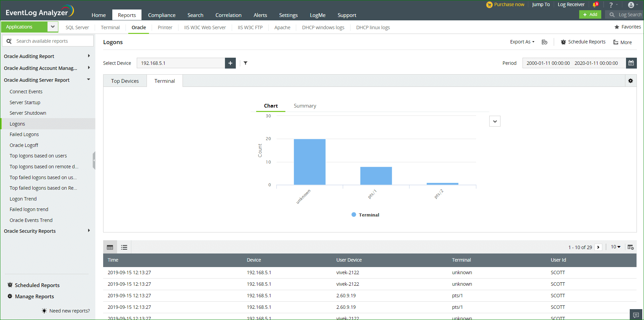Viewport: 644px width, 320px height.
Task: Switch to the Summary tab
Action: [x=305, y=106]
